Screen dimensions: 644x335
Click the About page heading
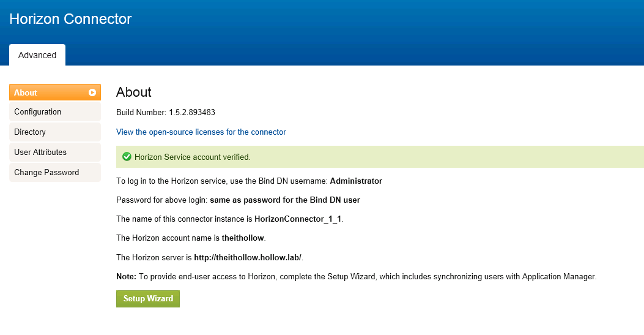point(134,92)
